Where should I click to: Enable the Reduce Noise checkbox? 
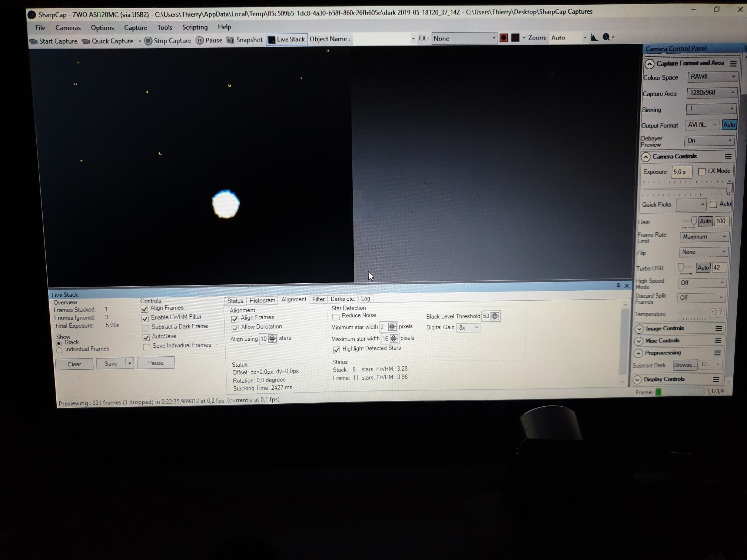[336, 317]
